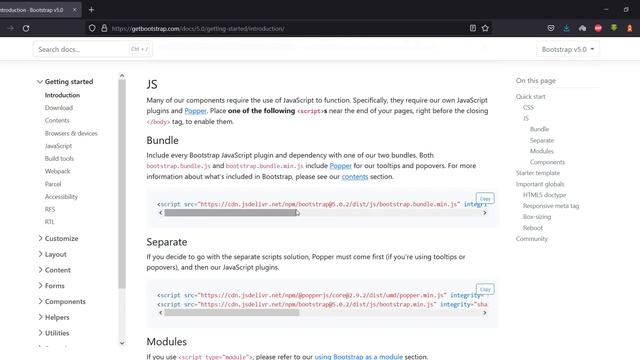Open the Pocket save icon in toolbar
The width and height of the screenshot is (640, 360).
[551, 28]
